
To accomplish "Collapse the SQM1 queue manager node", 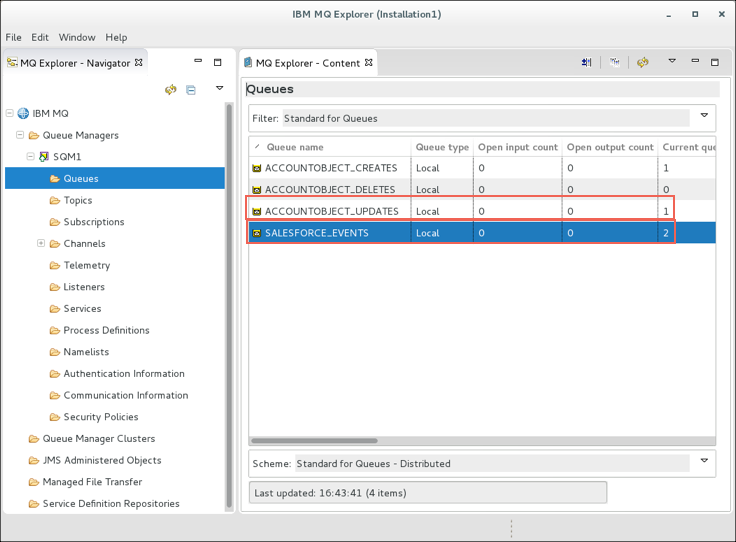I will [x=31, y=156].
